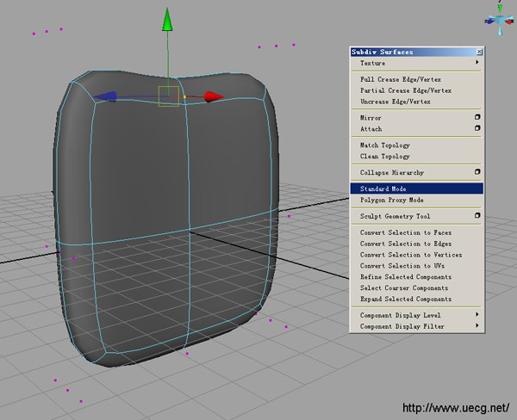Choose Convert Selection to UVs
Screen dimensions: 517x420
pyautogui.click(x=417, y=266)
